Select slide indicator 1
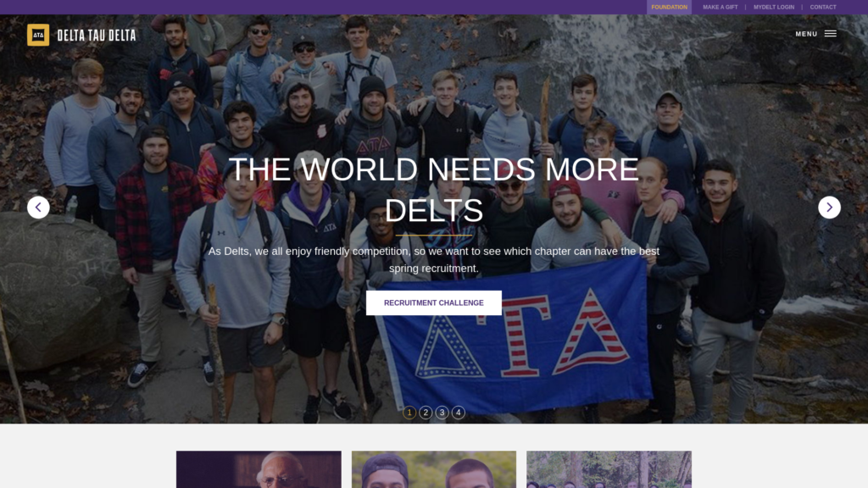This screenshot has width=868, height=488. (x=409, y=413)
